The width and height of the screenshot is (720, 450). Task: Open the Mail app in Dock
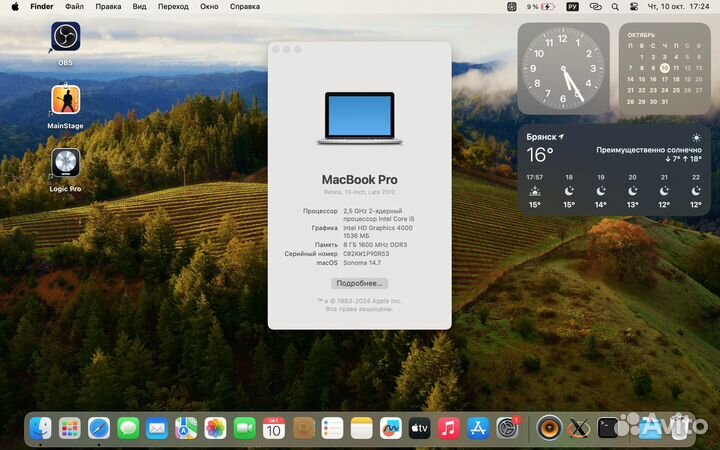pyautogui.click(x=157, y=429)
